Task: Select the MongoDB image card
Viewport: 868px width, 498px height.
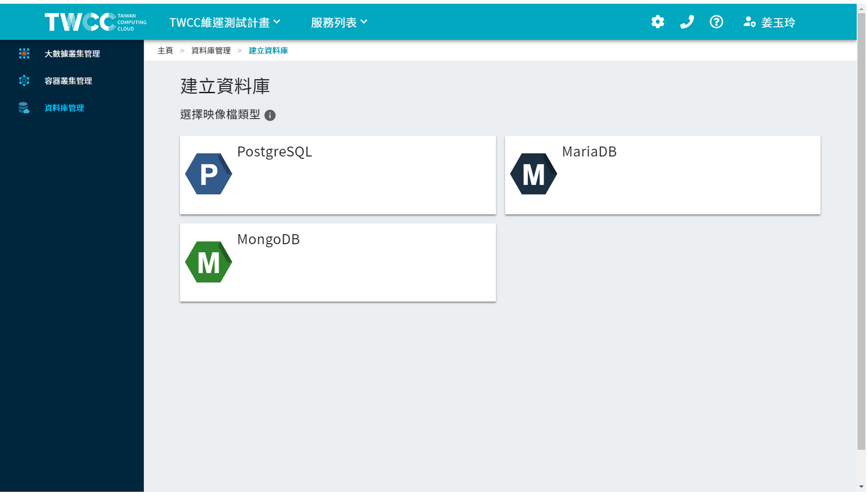Action: [x=338, y=263]
